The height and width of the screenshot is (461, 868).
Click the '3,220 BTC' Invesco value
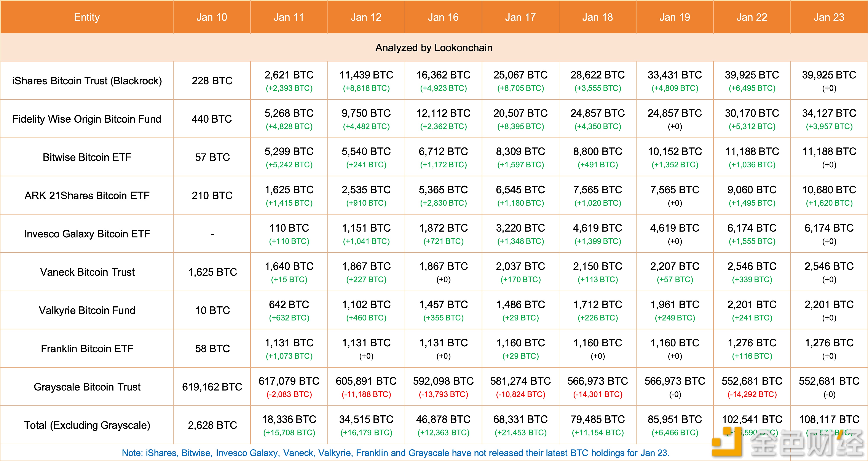[x=520, y=228]
